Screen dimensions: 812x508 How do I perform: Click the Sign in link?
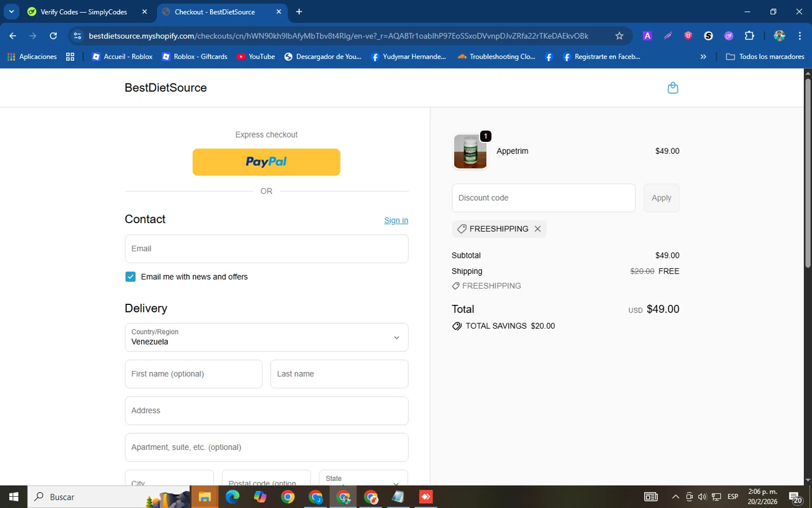[396, 220]
